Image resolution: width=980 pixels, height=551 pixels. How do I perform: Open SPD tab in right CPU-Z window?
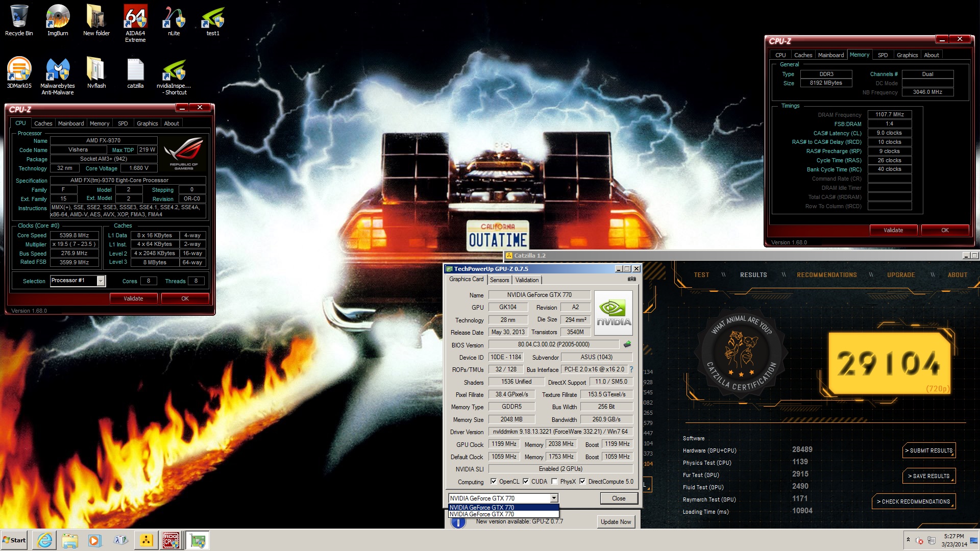(x=883, y=55)
